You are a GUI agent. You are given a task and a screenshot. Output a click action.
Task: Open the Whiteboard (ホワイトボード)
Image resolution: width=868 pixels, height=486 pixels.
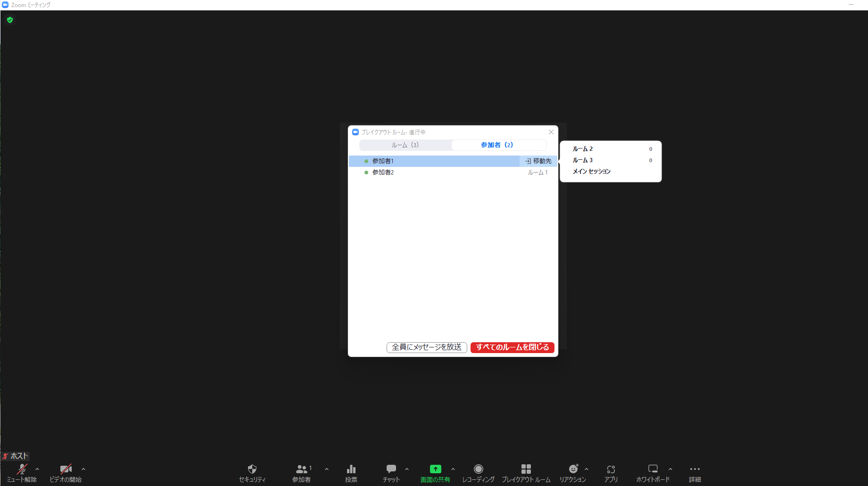[653, 473]
